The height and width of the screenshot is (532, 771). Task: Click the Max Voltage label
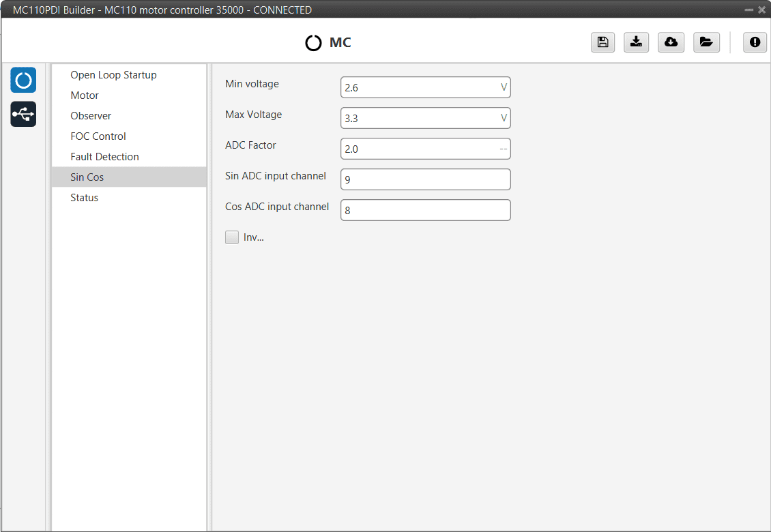point(253,115)
